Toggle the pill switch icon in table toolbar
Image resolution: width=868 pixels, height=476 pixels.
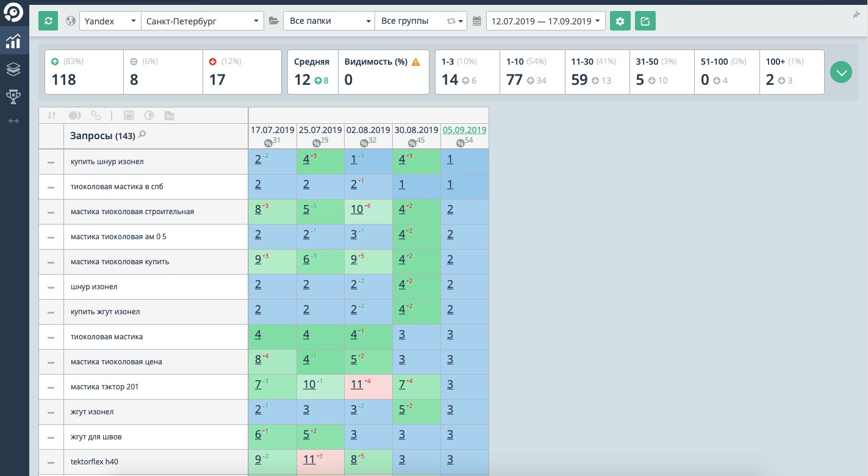tap(75, 115)
